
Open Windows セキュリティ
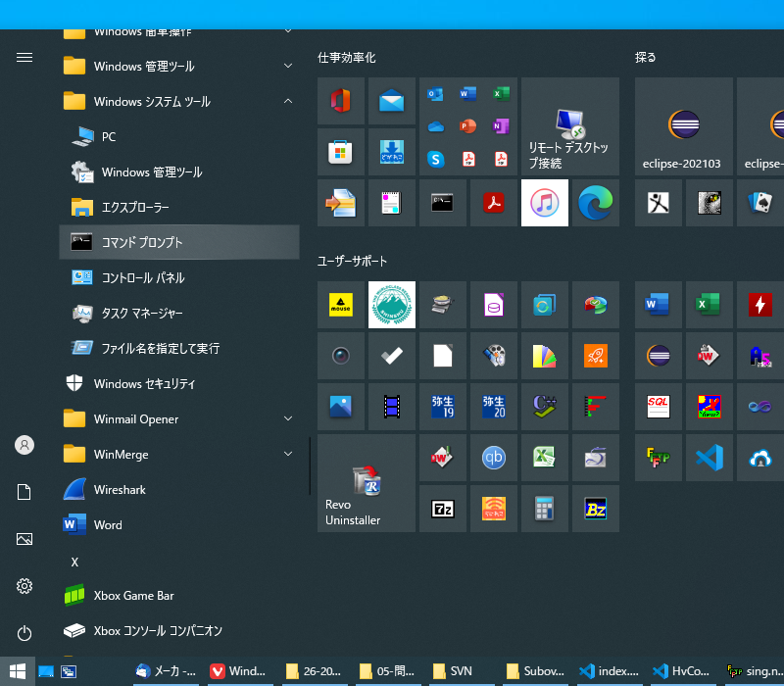click(x=179, y=383)
